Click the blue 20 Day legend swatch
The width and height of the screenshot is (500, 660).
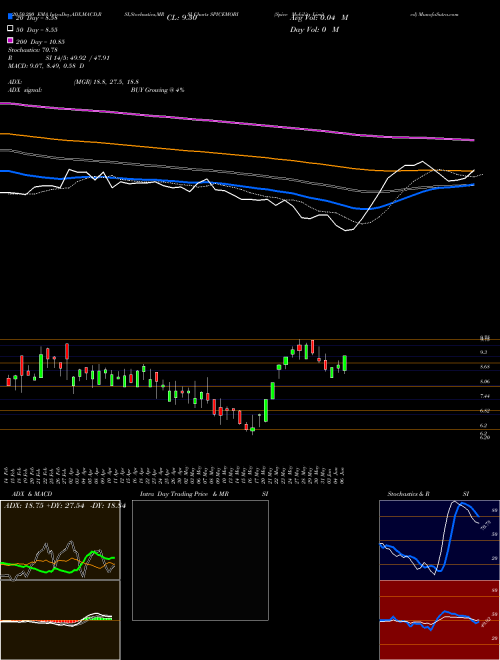[11, 17]
